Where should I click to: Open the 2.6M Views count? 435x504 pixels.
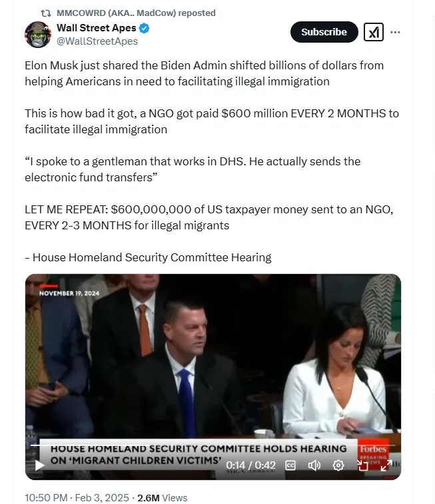click(x=163, y=497)
